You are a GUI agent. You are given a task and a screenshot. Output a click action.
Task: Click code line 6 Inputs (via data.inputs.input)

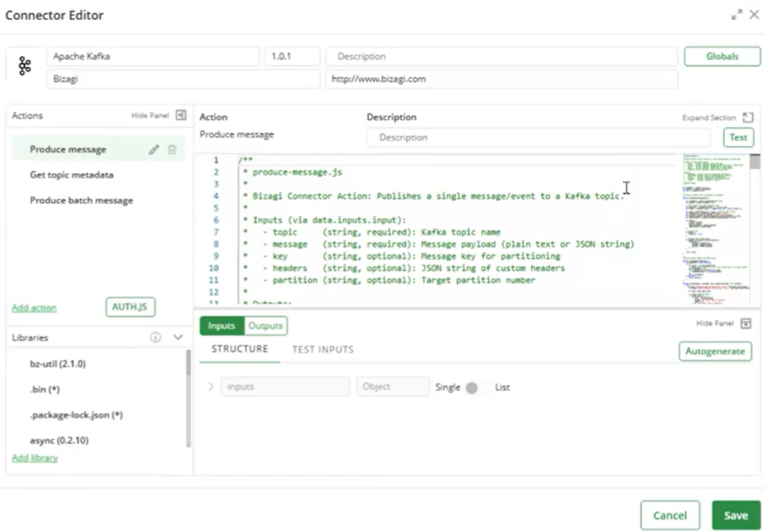(x=325, y=220)
